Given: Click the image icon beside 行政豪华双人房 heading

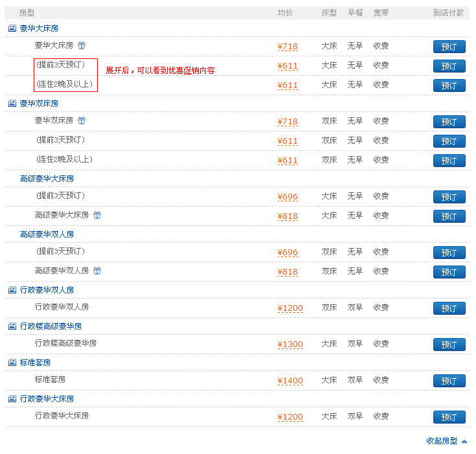Looking at the screenshot, I should click(12, 290).
